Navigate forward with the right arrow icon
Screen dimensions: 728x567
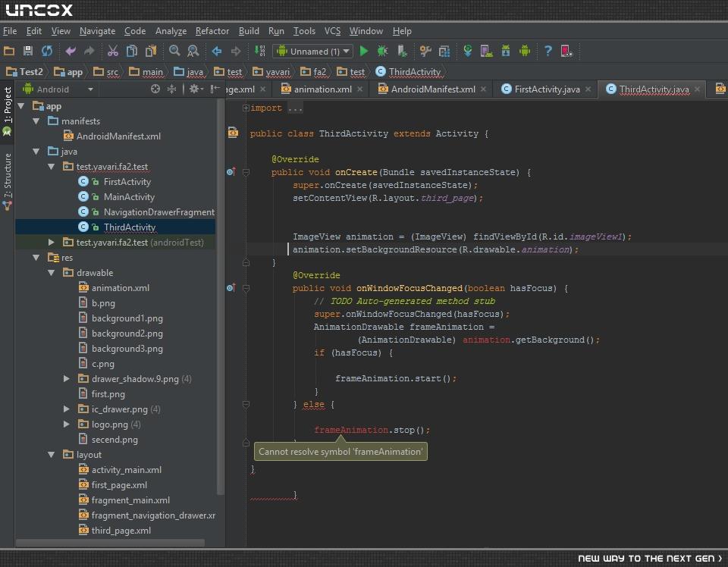click(236, 51)
